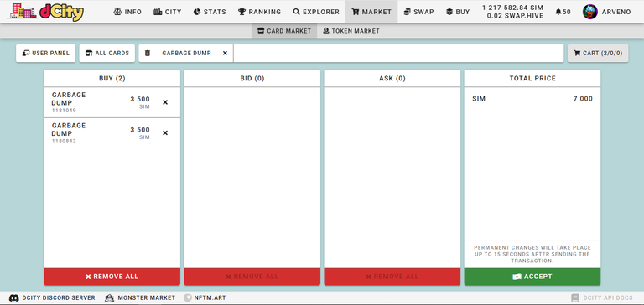
Task: Show All Cards listing
Action: [x=107, y=54]
